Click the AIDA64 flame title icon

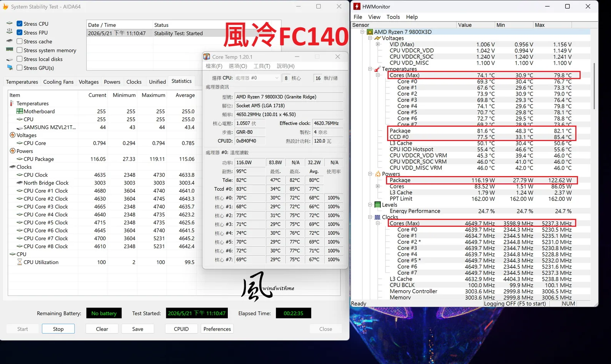[5, 7]
